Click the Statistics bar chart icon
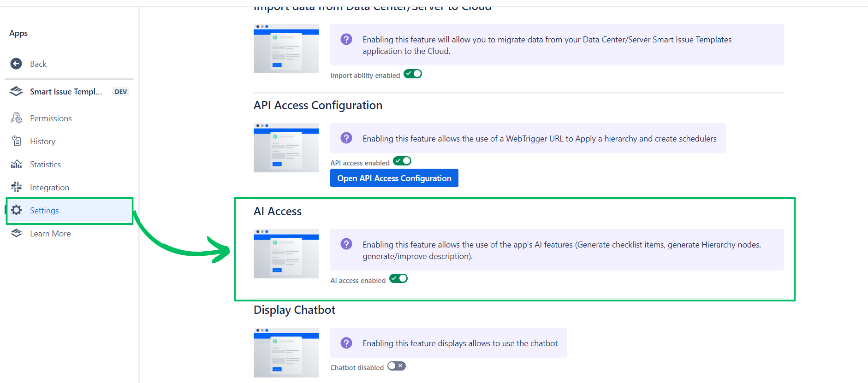 [16, 164]
